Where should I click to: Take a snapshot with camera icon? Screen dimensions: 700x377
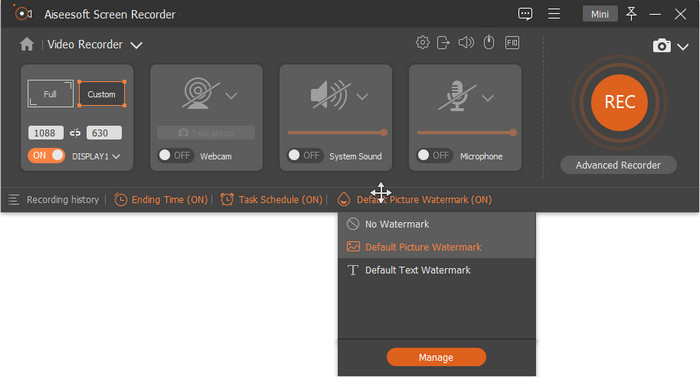point(662,46)
